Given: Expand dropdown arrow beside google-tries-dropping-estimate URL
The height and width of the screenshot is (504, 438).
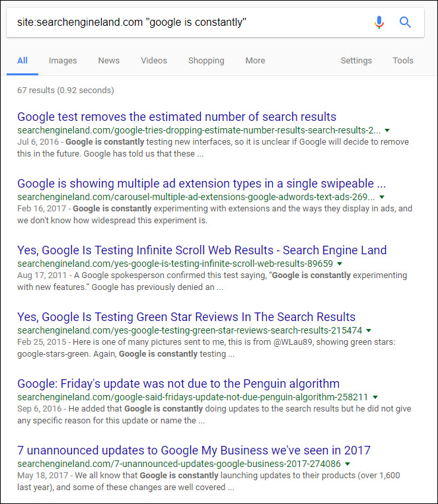Looking at the screenshot, I should pos(387,131).
